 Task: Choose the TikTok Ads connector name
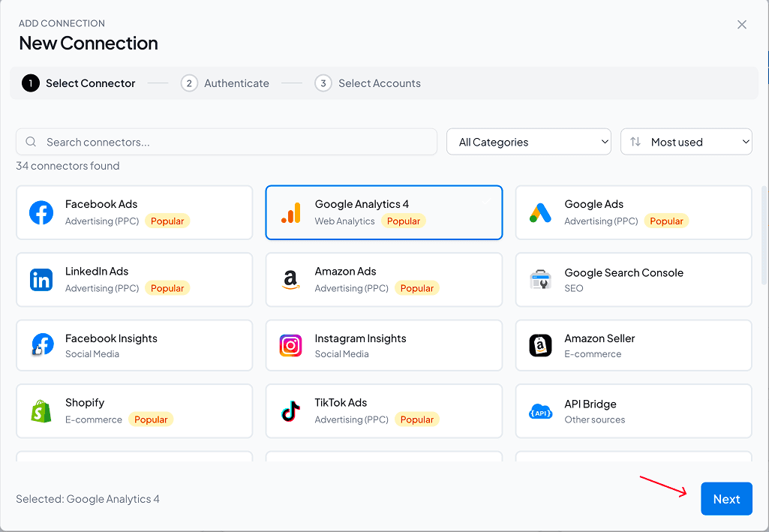pyautogui.click(x=341, y=402)
